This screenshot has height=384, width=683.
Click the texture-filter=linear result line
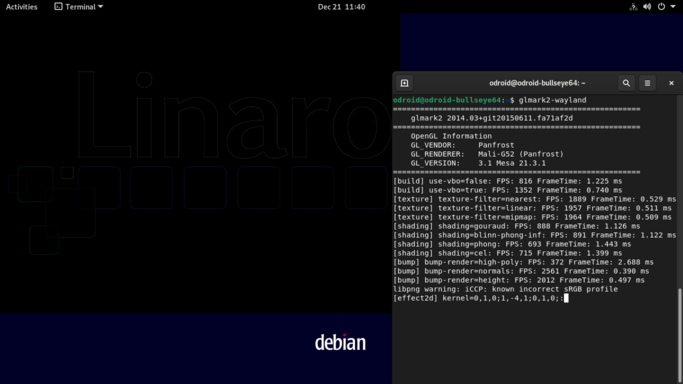(x=532, y=208)
